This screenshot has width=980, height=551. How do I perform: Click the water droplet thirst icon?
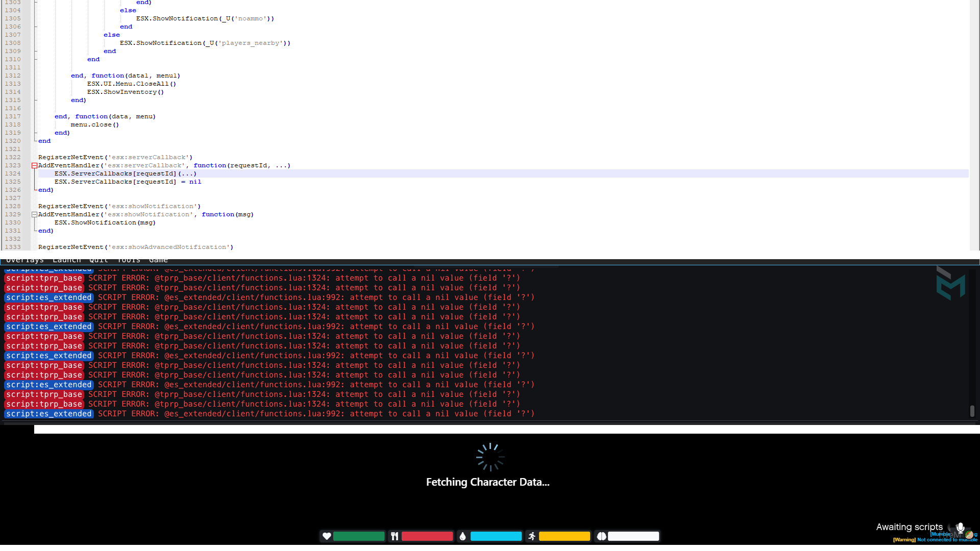point(463,536)
